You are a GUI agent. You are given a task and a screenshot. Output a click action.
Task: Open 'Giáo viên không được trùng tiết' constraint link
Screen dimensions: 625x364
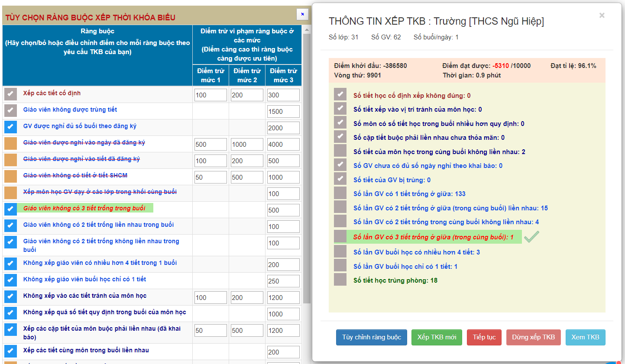[x=70, y=110]
